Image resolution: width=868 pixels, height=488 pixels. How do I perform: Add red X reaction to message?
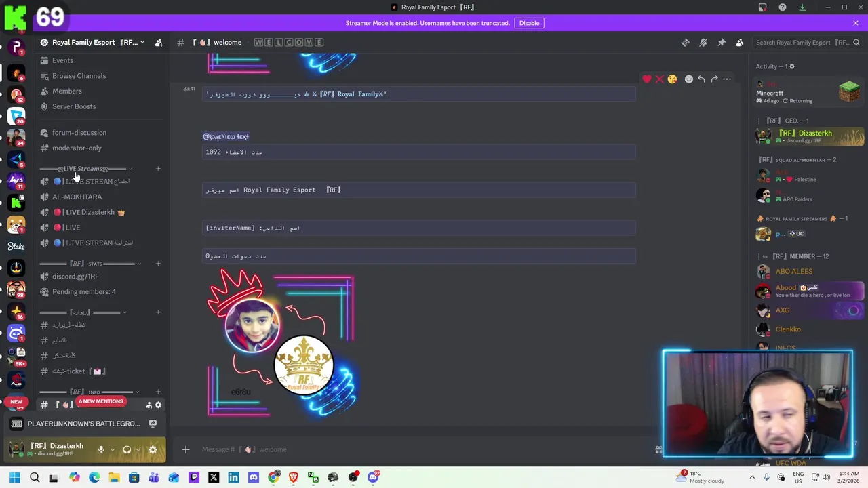[x=659, y=79]
